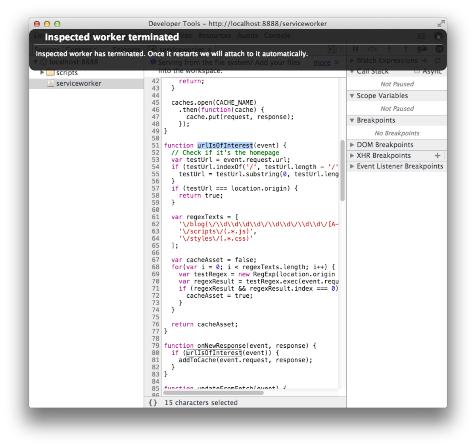The image size is (476, 448).
Task: Show the console drawer icon
Action: 421,36
